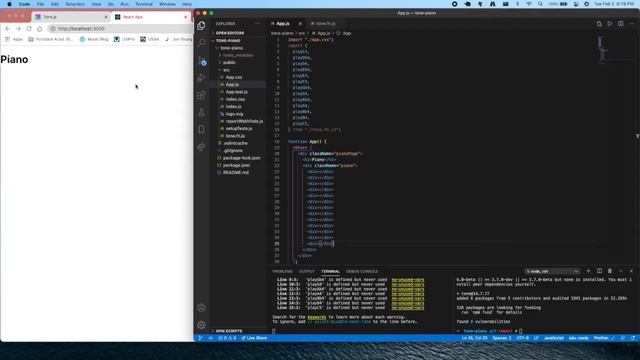This screenshot has width=640, height=360.
Task: Open the Apple menu
Action: coord(9,4)
